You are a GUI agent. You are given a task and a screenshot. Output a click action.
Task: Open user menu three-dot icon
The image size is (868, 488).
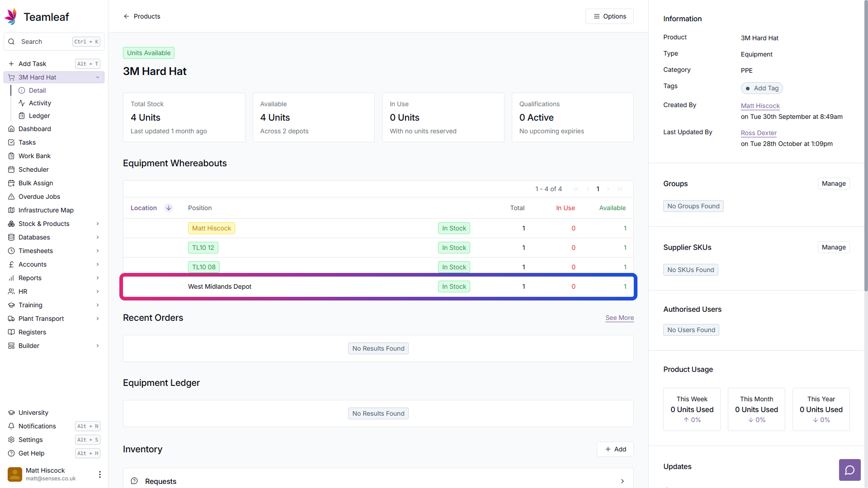99,474
